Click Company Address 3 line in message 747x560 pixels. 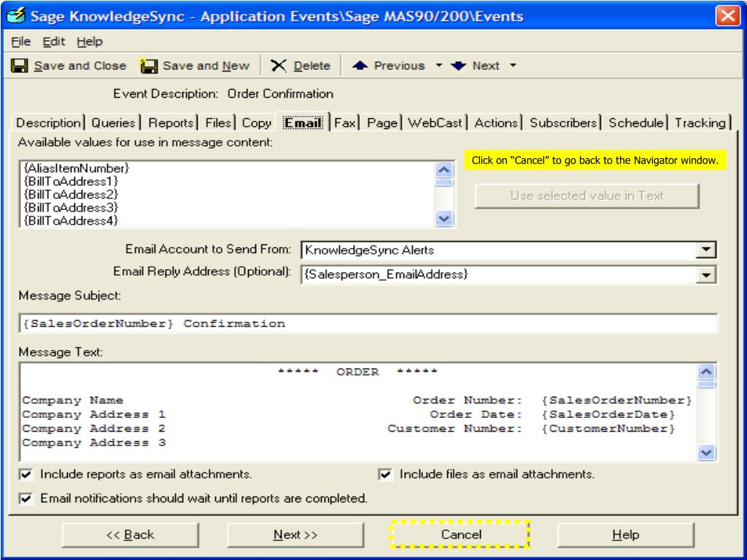tap(94, 443)
